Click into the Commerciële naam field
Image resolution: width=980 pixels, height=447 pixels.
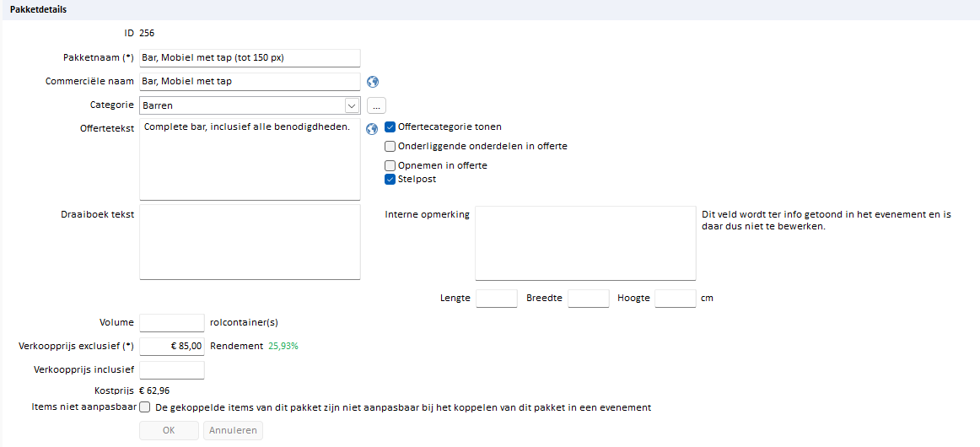(x=250, y=82)
